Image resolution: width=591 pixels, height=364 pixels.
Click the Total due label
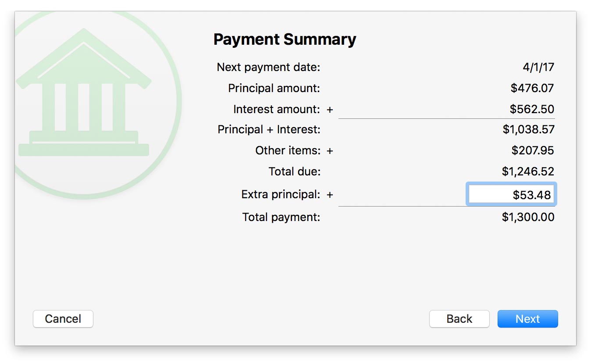(x=294, y=171)
